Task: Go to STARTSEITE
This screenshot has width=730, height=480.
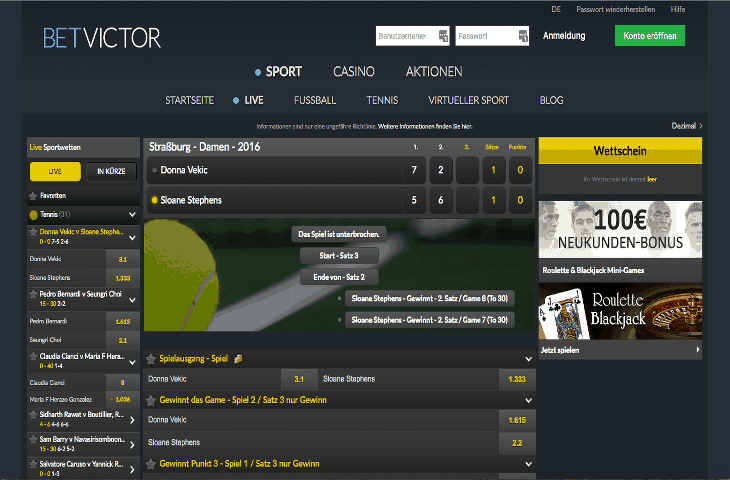Action: pos(189,101)
